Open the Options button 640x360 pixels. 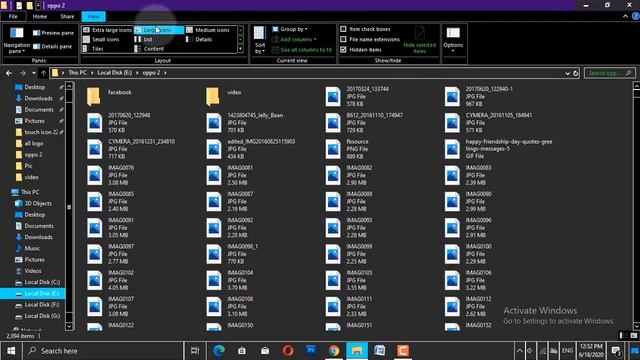(x=453, y=39)
